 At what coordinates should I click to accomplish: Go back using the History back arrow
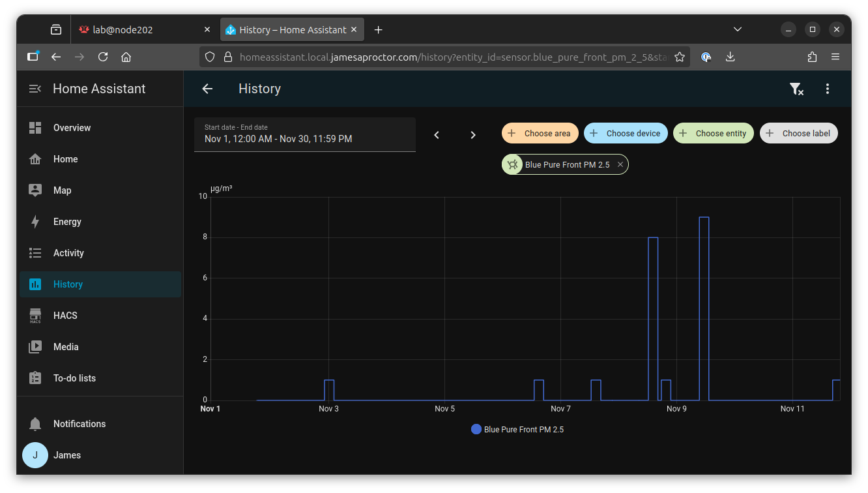pos(207,89)
